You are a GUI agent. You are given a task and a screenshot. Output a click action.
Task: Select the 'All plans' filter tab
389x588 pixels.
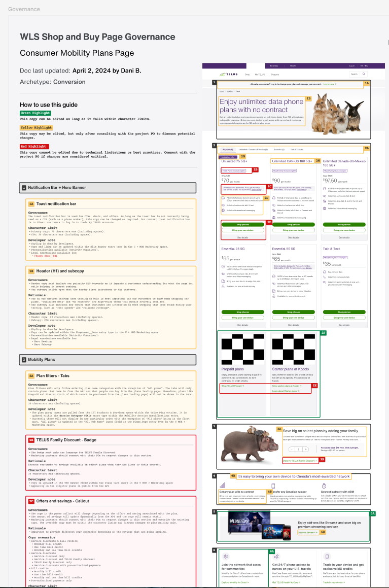228,150
